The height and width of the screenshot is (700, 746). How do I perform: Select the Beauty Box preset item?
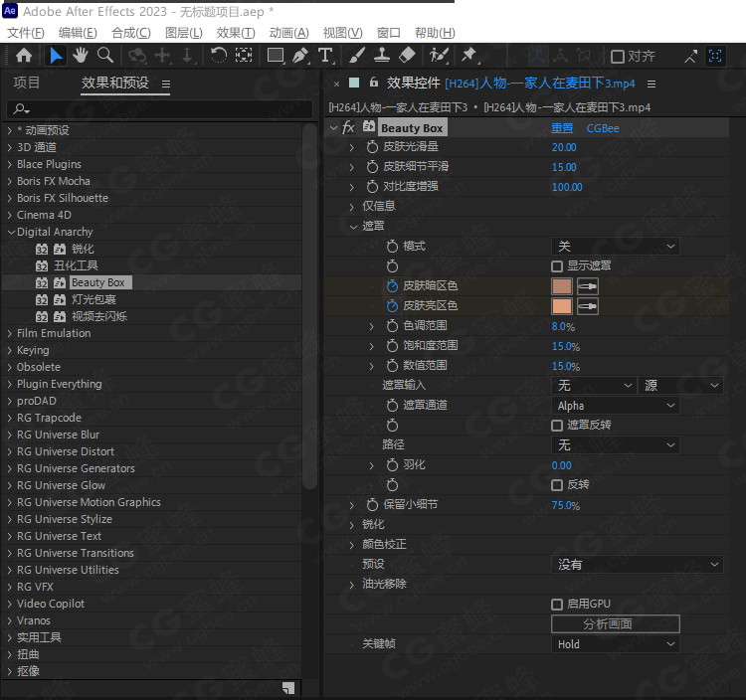(98, 283)
